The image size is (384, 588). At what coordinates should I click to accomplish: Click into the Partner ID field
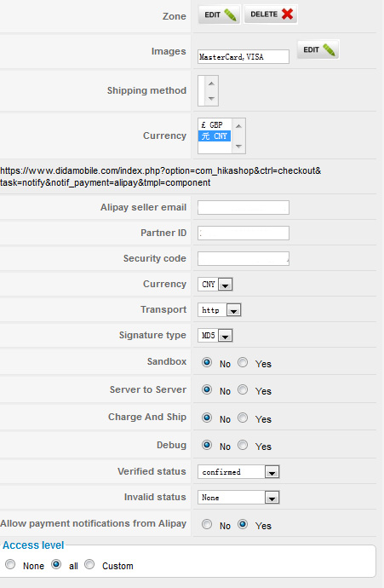(244, 233)
